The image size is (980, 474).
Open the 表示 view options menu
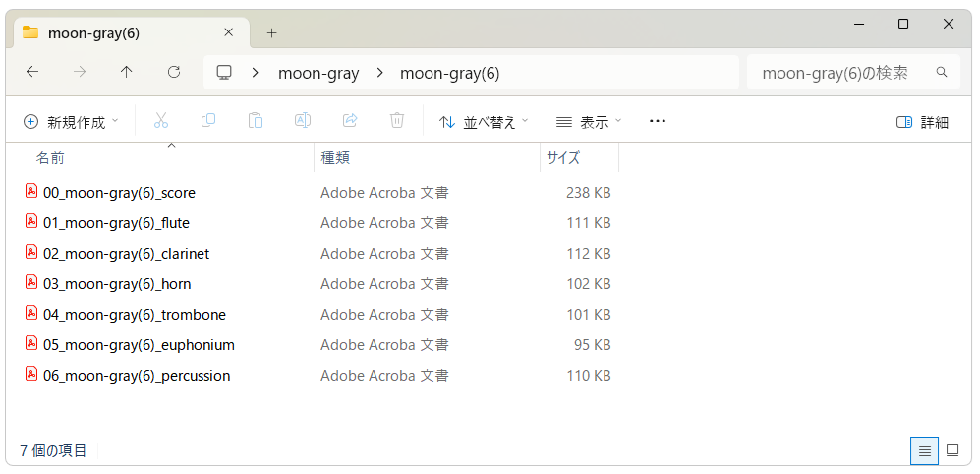(589, 122)
